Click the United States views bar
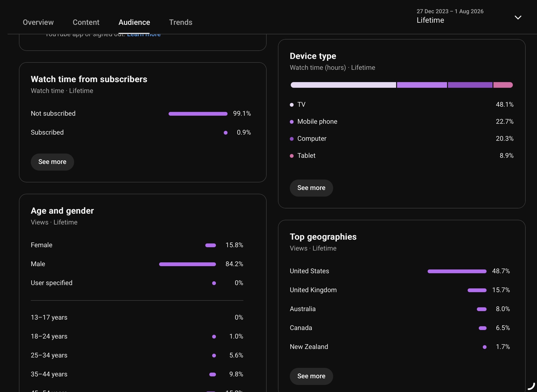537x392 pixels. coord(457,271)
